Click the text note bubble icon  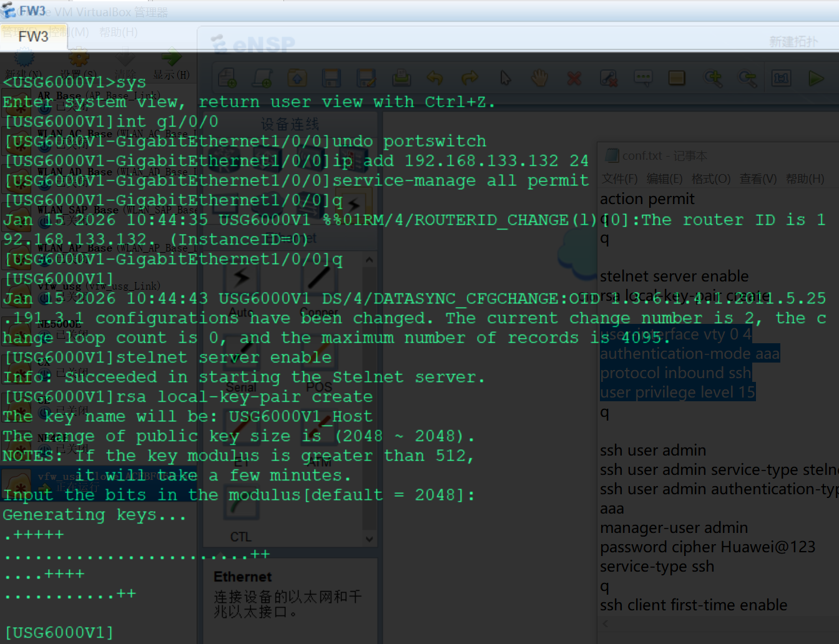[643, 79]
